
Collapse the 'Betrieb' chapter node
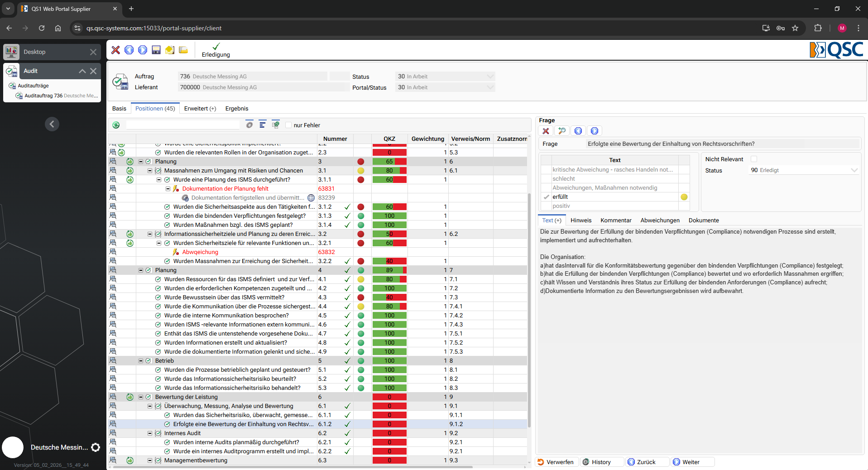[x=141, y=361]
